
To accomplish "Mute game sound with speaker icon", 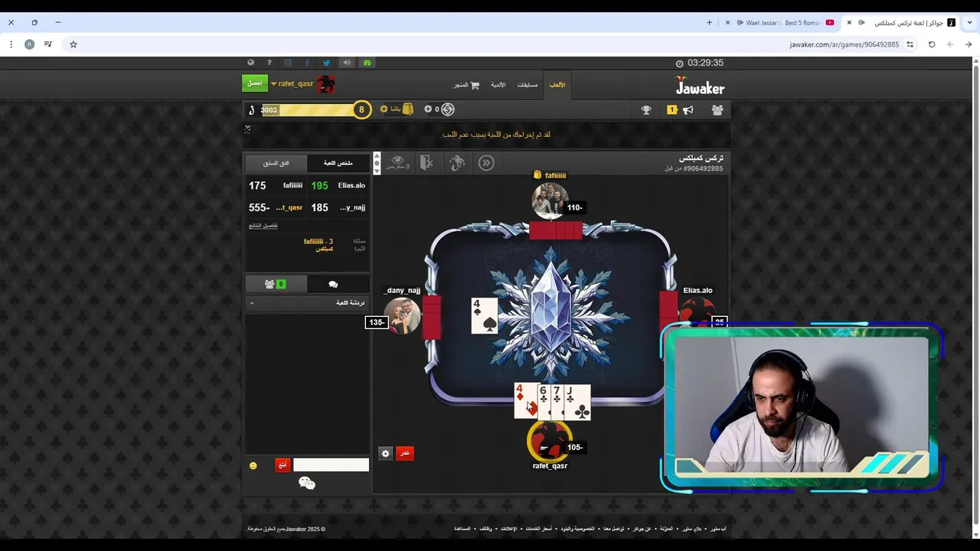I will point(347,63).
